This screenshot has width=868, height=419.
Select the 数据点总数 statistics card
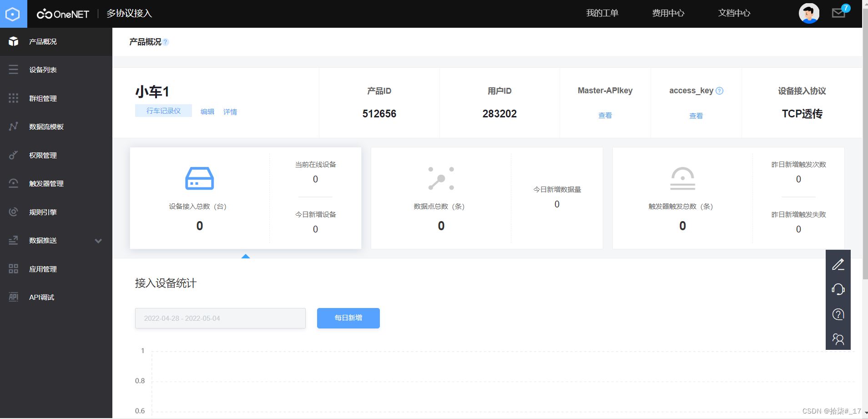coord(486,198)
